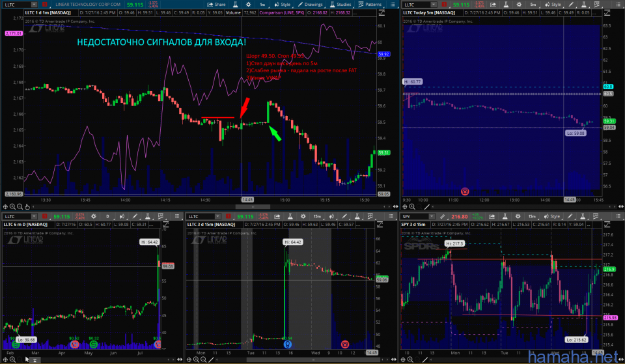
Task: Open the candle style icon in the daily chart toolbar
Action: (x=122, y=216)
